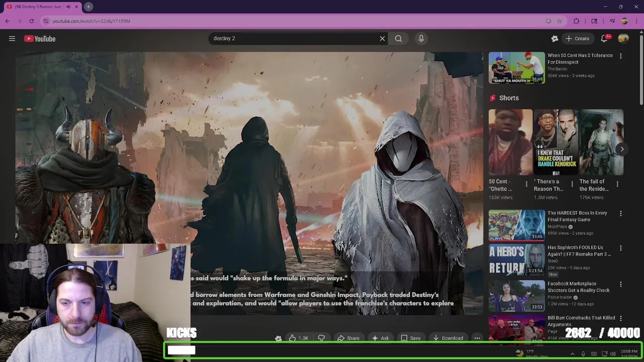This screenshot has height=362, width=644.
Task: Open 'Has Sephiroth FOOLED Us Again' thumbnail
Action: 517,260
